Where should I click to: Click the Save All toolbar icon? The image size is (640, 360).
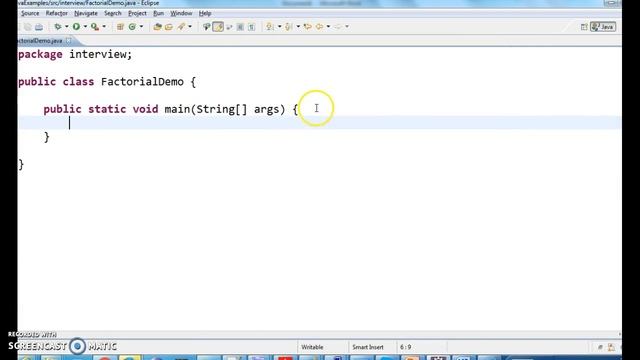click(x=28, y=27)
